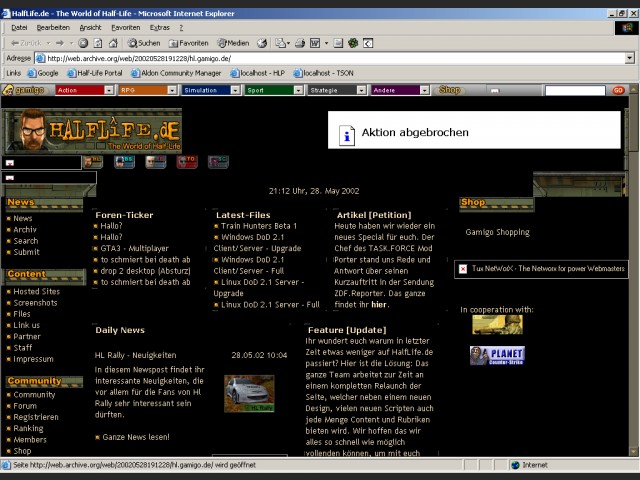
Task: Click in the address bar URL field
Action: click(x=330, y=58)
